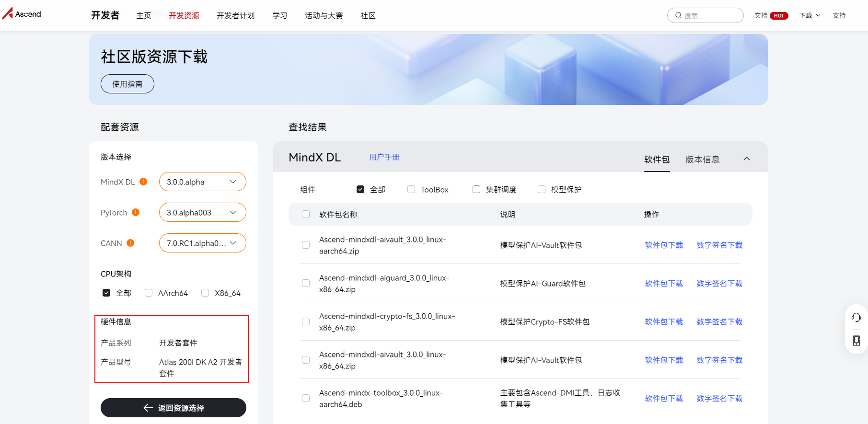
Task: Check the 模型保护 component checkbox
Action: (x=542, y=189)
